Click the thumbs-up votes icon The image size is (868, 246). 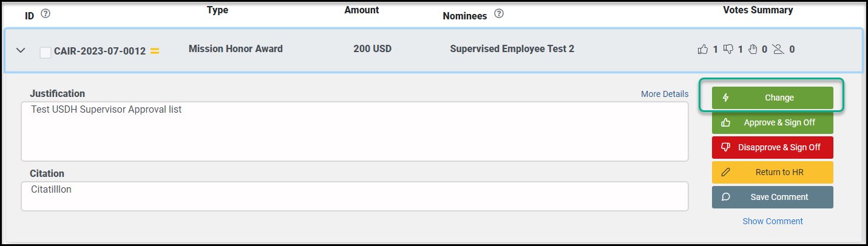[x=703, y=49]
